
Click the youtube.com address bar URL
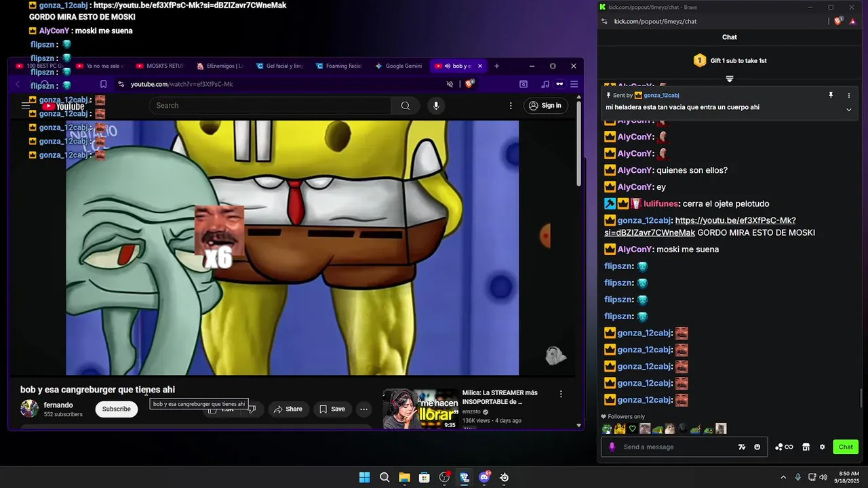[x=182, y=84]
